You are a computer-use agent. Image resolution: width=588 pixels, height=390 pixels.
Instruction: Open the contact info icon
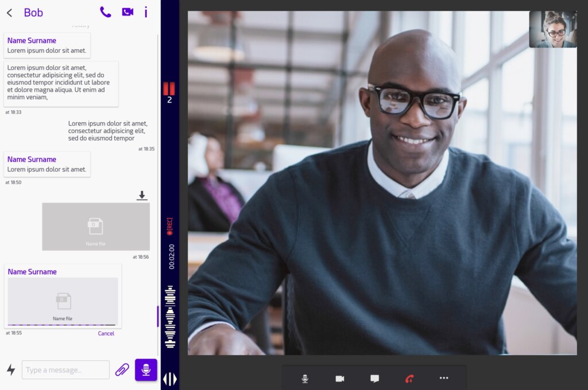pos(146,12)
